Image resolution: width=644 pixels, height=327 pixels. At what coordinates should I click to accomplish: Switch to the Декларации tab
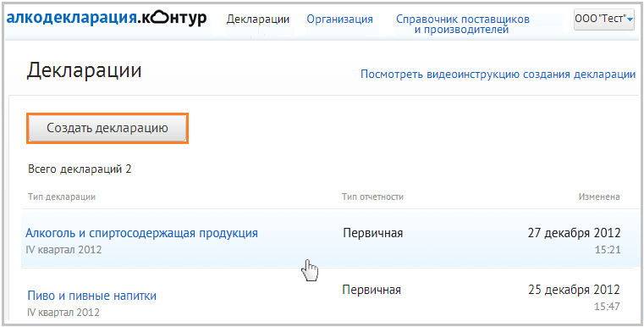(x=258, y=19)
